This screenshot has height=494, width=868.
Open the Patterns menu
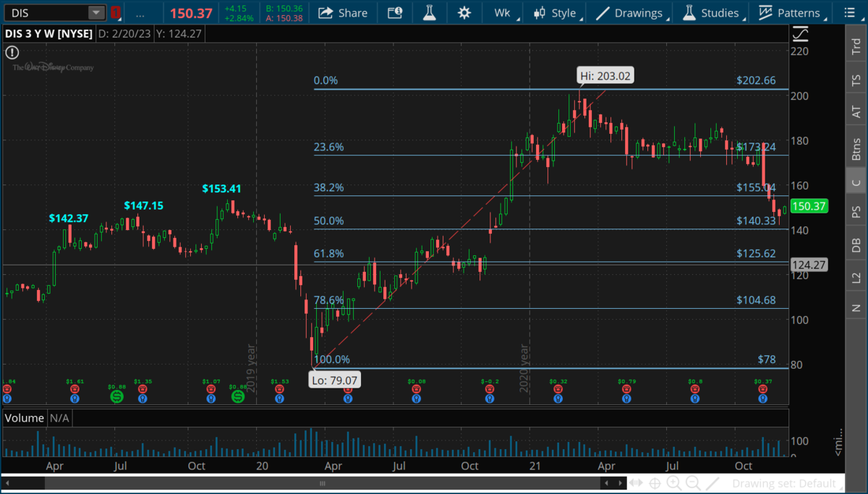(x=790, y=13)
